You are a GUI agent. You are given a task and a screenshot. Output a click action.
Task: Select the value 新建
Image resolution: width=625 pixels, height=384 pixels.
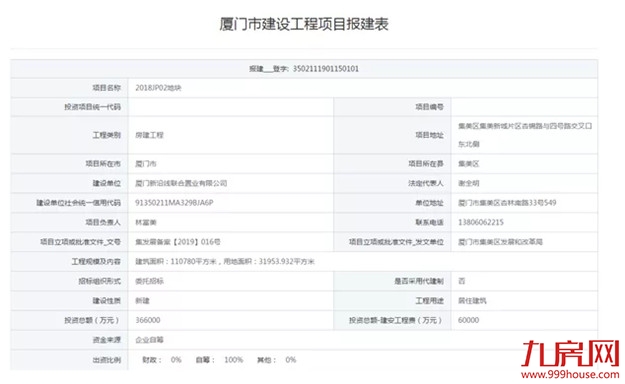point(142,301)
